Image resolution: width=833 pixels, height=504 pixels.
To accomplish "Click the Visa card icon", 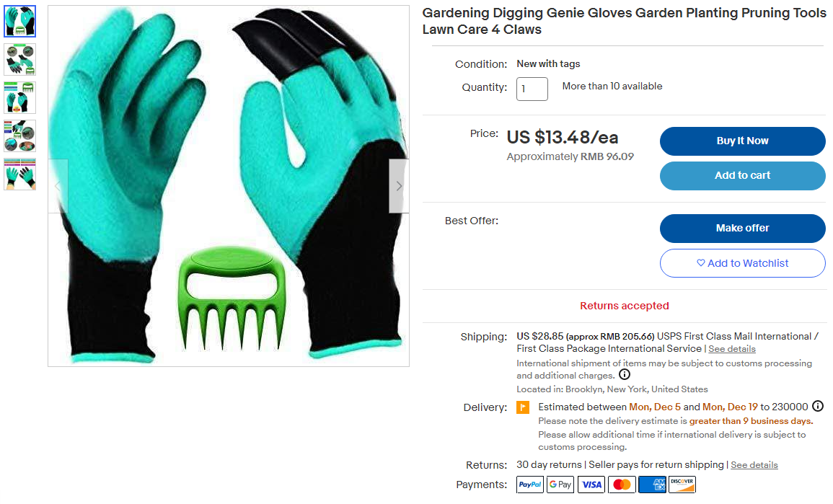I will (x=591, y=485).
